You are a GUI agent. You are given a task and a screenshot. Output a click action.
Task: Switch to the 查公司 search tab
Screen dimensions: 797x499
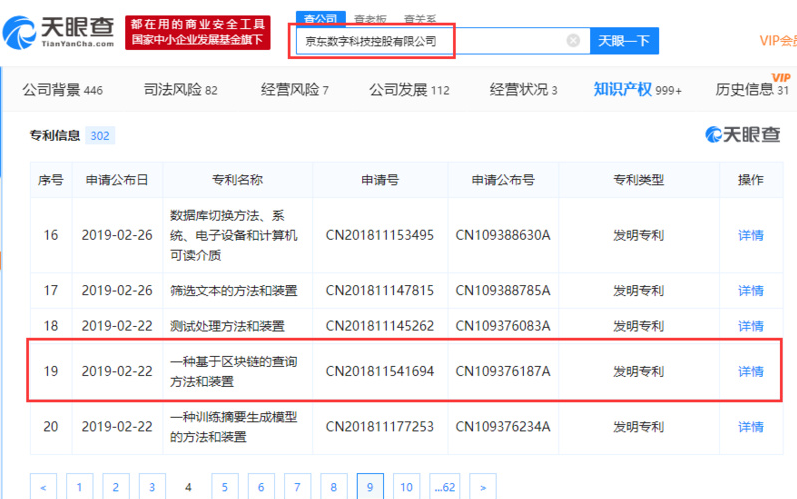point(321,19)
